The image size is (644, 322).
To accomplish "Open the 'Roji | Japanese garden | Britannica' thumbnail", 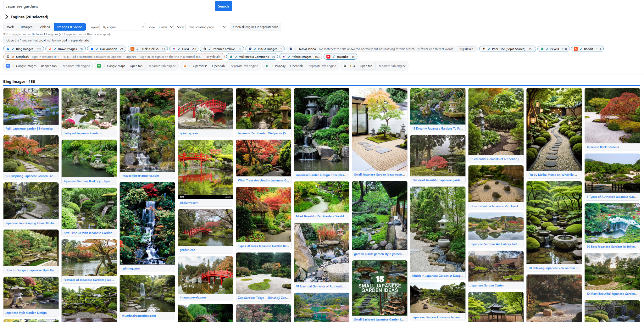I will (x=31, y=106).
